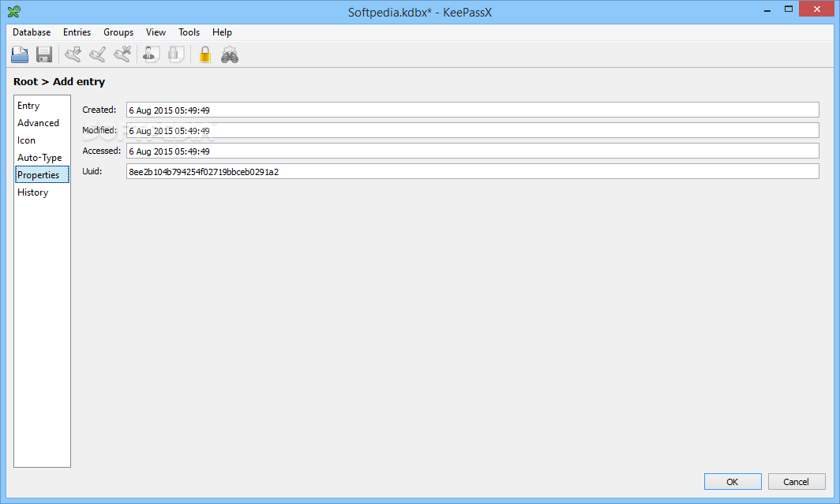This screenshot has height=504, width=840.
Task: Click the Delete entry key icon
Action: [122, 54]
